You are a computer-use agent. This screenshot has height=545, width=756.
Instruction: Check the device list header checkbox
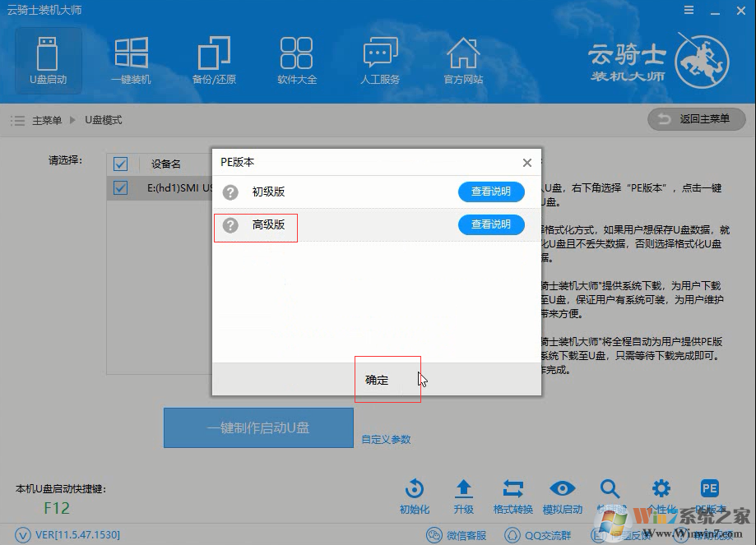click(x=120, y=164)
